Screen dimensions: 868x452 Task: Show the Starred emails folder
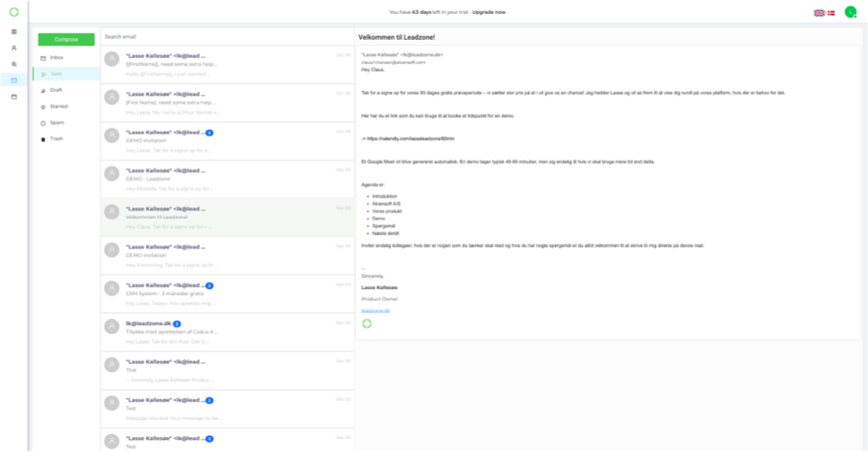pyautogui.click(x=59, y=106)
